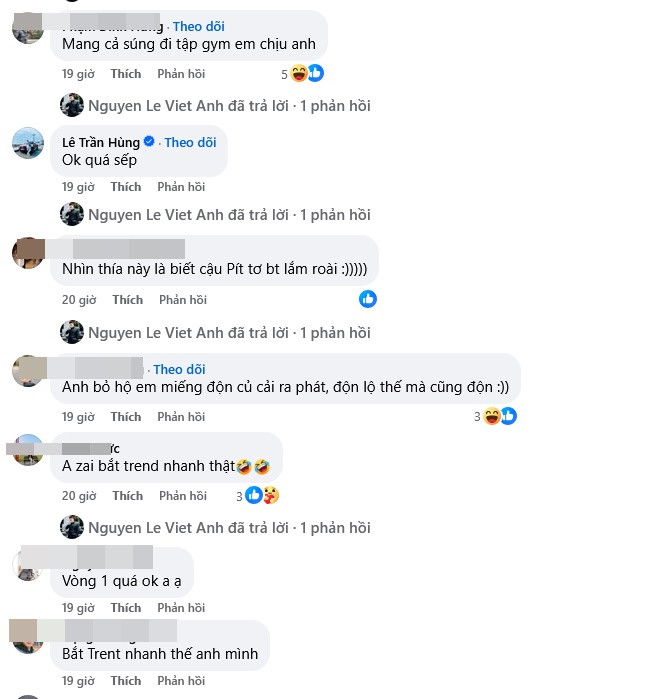The image size is (661, 699).
Task: Click Lê Trần Hùng's profile avatar
Action: pos(28,143)
